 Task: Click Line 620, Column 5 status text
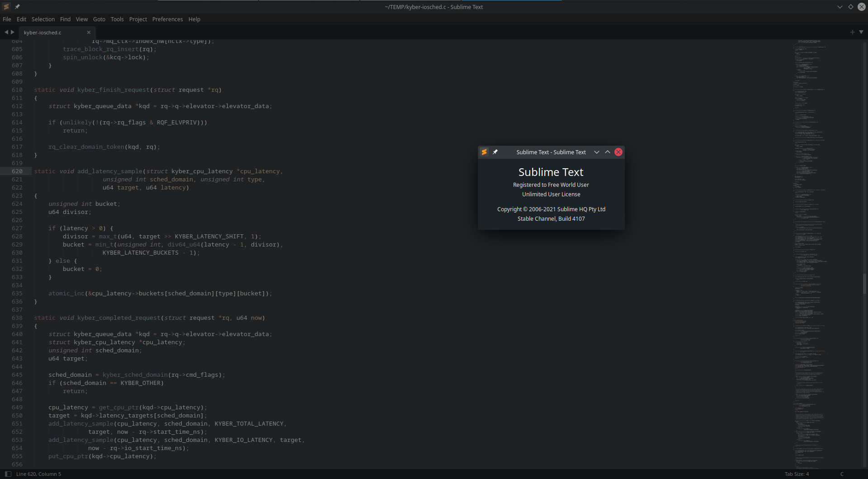point(38,474)
